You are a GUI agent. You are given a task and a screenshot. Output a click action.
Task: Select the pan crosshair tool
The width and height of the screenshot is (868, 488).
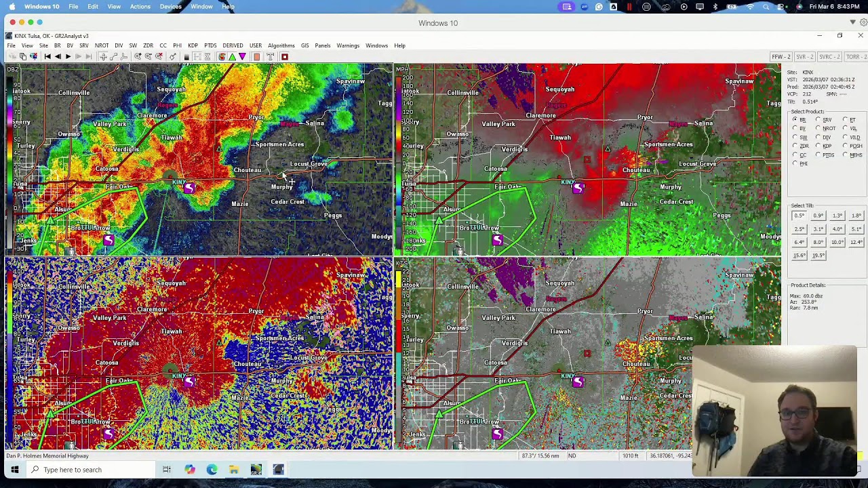click(103, 57)
